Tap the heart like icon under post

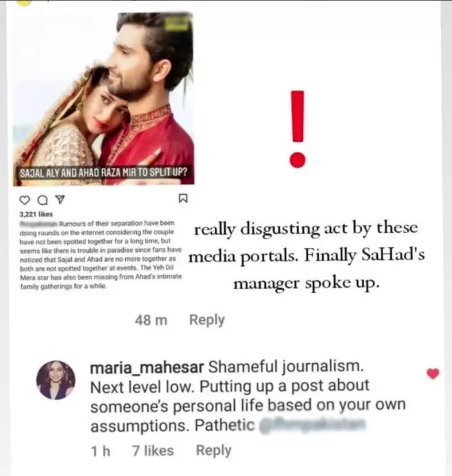pyautogui.click(x=25, y=201)
